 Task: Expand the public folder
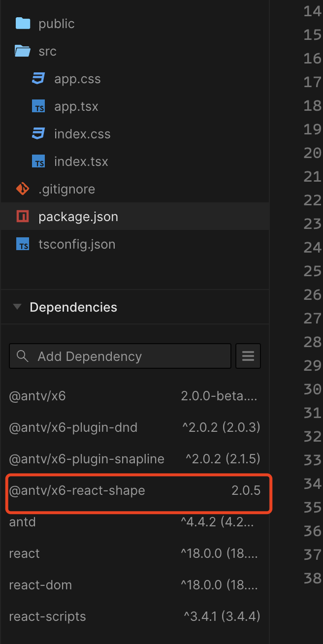pos(23,23)
